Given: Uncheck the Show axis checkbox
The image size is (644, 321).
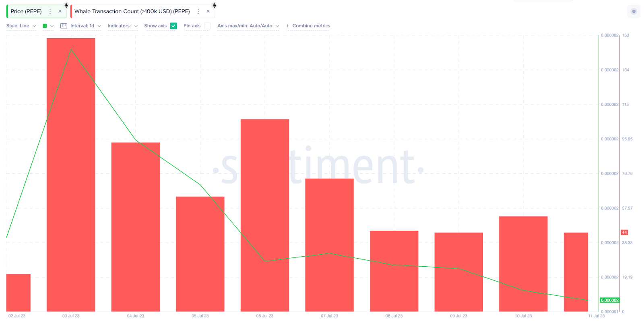Looking at the screenshot, I should pyautogui.click(x=173, y=26).
